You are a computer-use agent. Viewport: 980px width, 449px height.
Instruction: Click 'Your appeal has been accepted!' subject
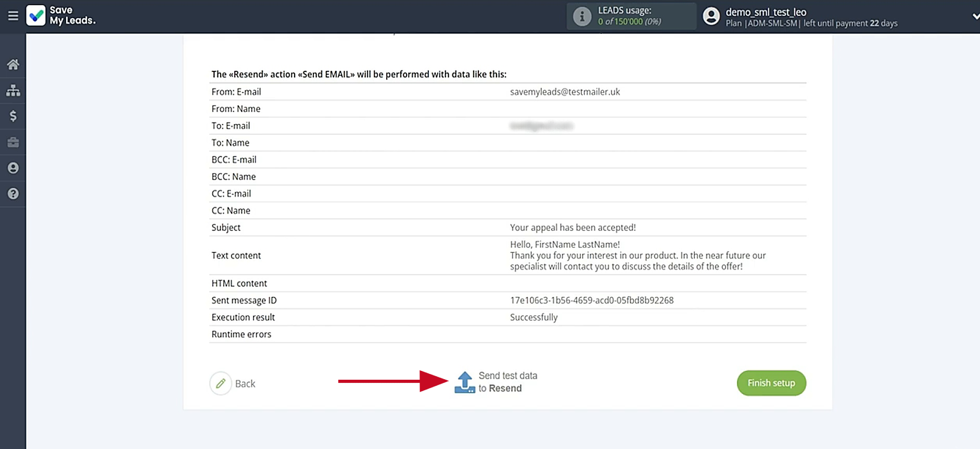(572, 228)
